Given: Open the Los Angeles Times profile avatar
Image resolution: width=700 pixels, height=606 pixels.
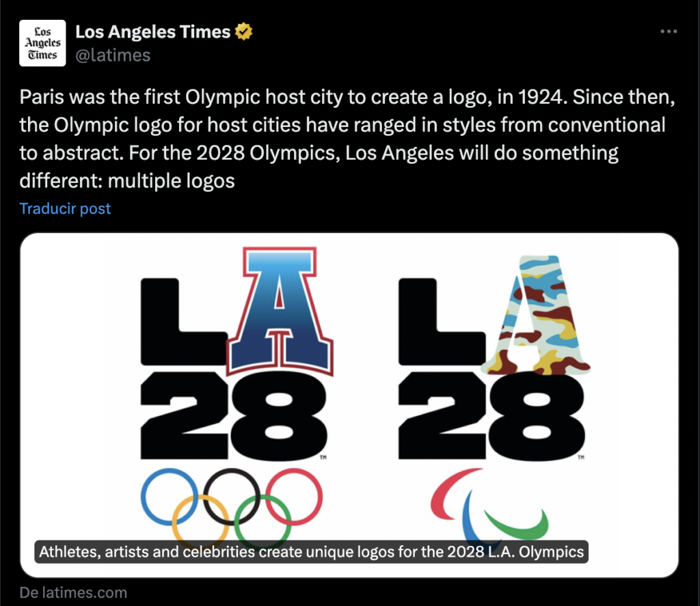Looking at the screenshot, I should [x=42, y=42].
